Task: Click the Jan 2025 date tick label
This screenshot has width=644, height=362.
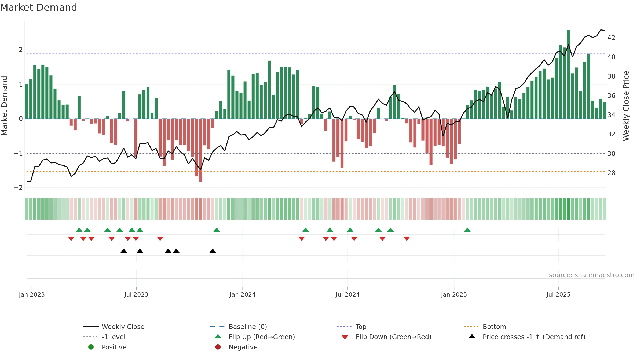Action: click(454, 294)
